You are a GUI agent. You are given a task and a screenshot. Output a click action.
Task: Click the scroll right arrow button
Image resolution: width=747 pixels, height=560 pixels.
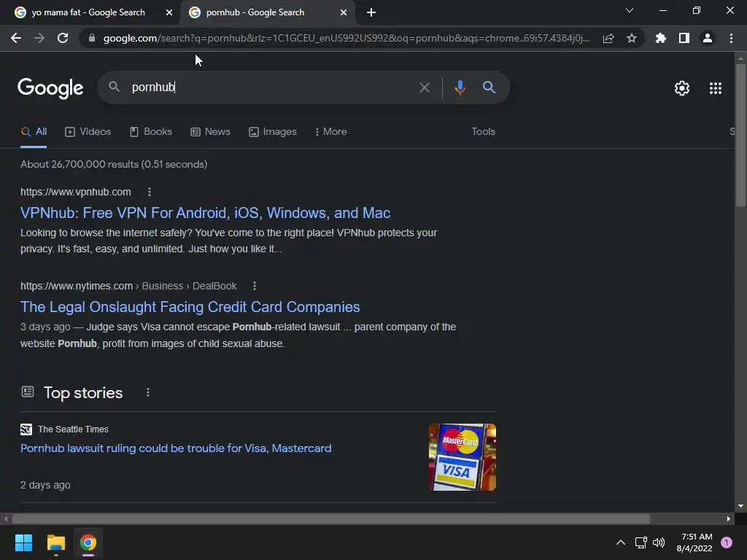(729, 518)
